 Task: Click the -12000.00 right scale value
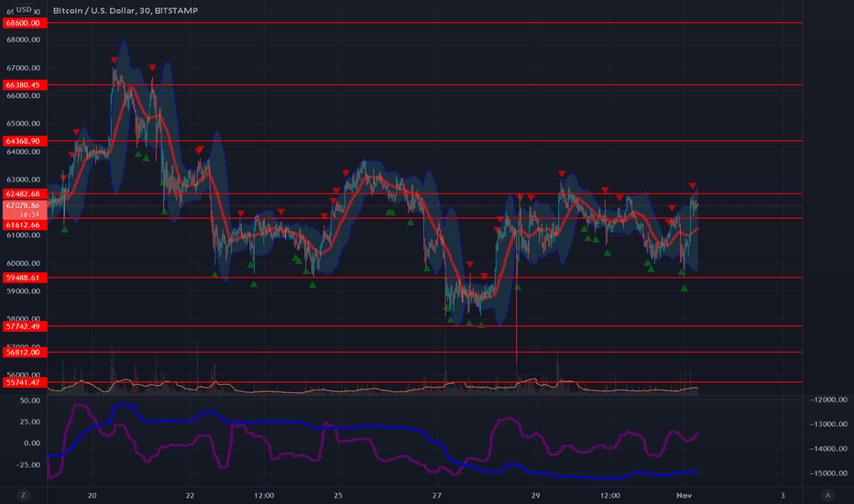(x=828, y=400)
